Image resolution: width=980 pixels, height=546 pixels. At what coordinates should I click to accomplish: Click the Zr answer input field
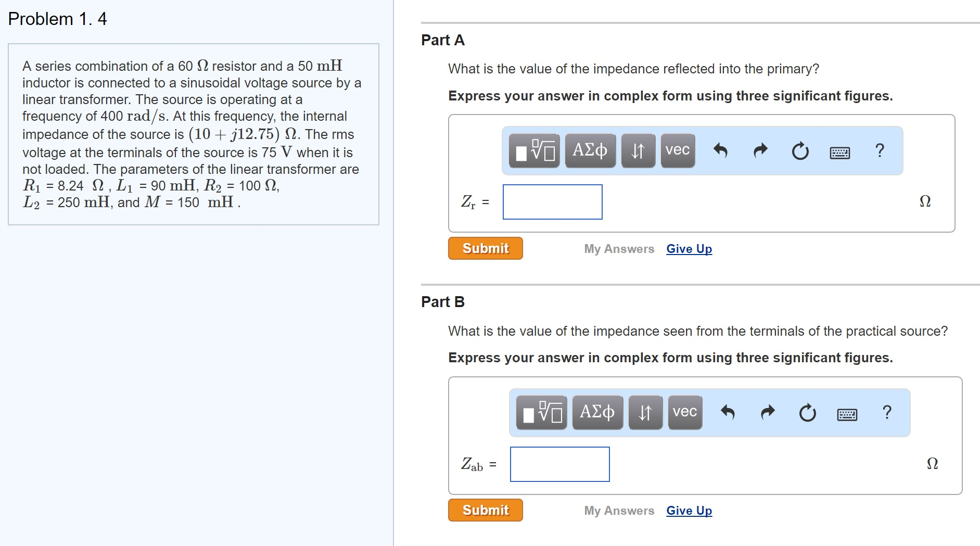pos(552,202)
